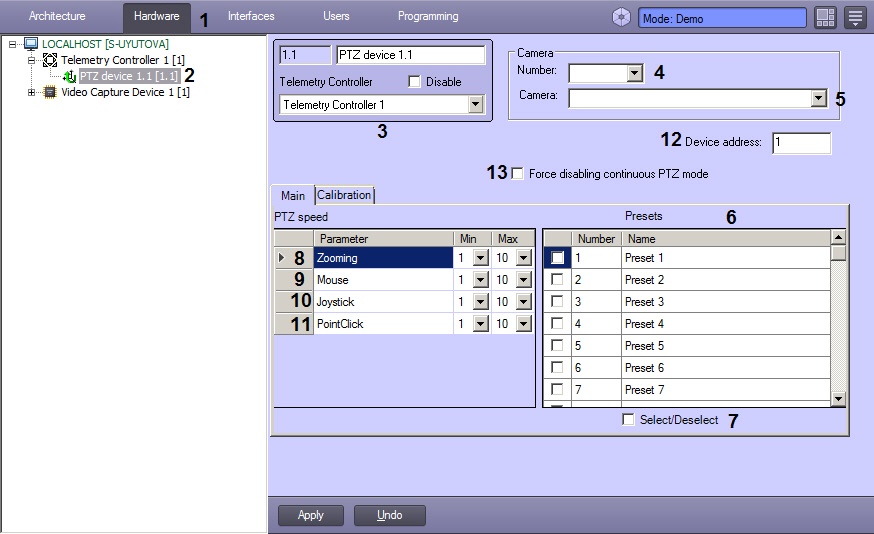Open the Mouse Max speed dropdown
The height and width of the screenshot is (534, 874).
coord(523,280)
